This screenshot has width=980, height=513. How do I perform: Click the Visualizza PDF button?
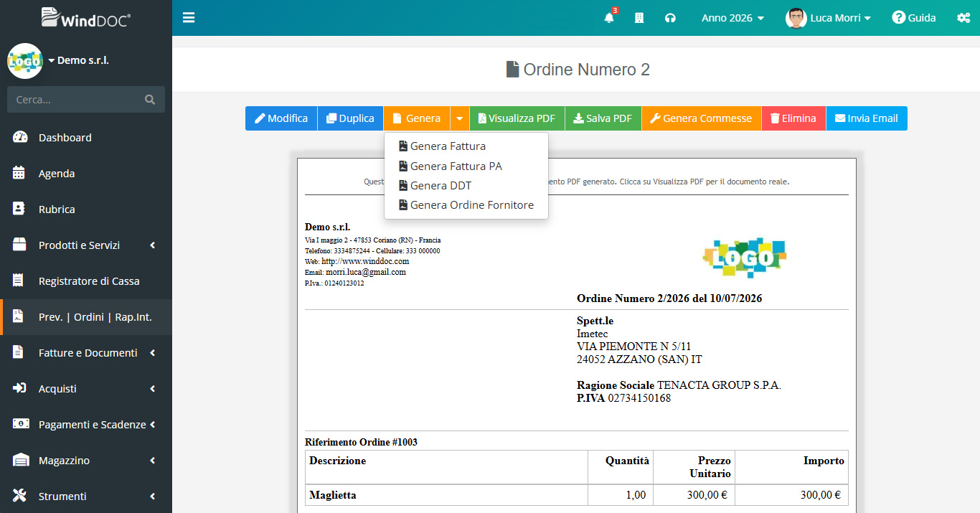pos(517,118)
